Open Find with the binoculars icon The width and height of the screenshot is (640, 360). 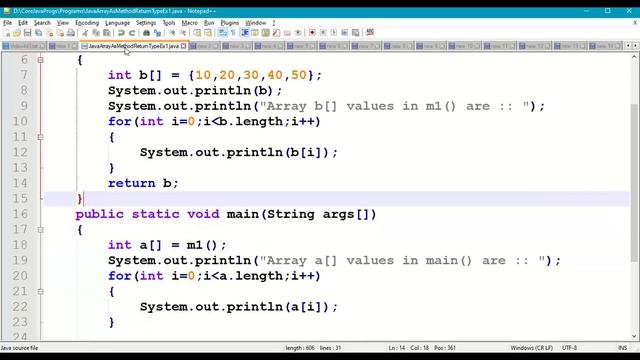tap(146, 33)
